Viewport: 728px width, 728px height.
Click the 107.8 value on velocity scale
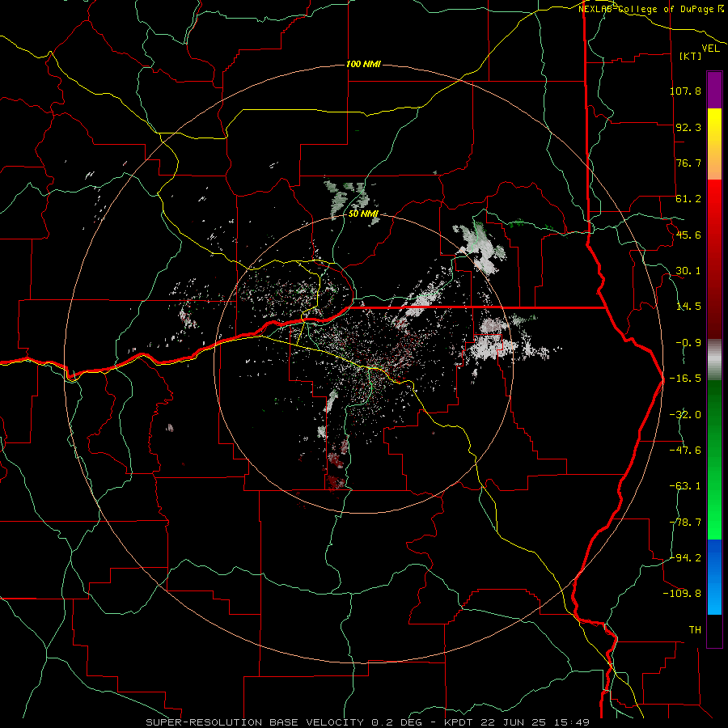tap(685, 91)
